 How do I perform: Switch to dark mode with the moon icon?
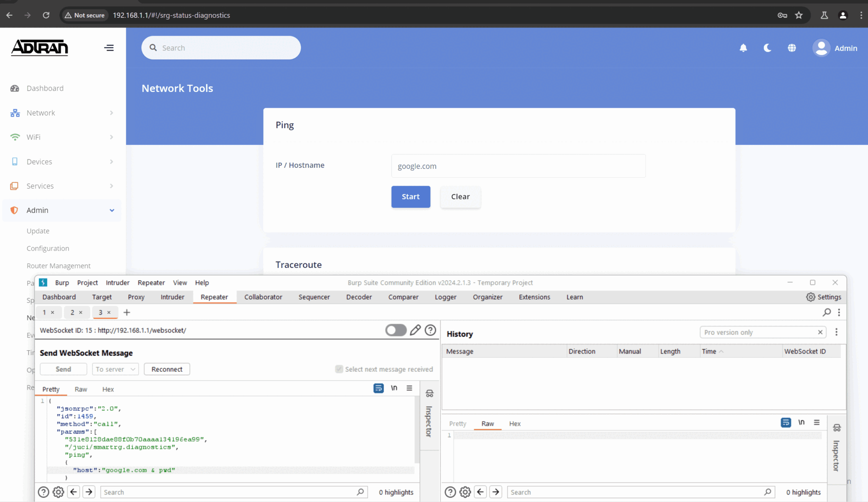point(768,48)
